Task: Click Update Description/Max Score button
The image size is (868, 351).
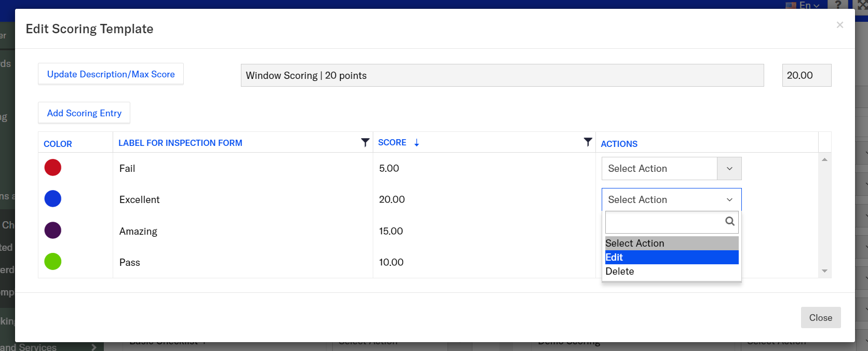Action: click(111, 74)
